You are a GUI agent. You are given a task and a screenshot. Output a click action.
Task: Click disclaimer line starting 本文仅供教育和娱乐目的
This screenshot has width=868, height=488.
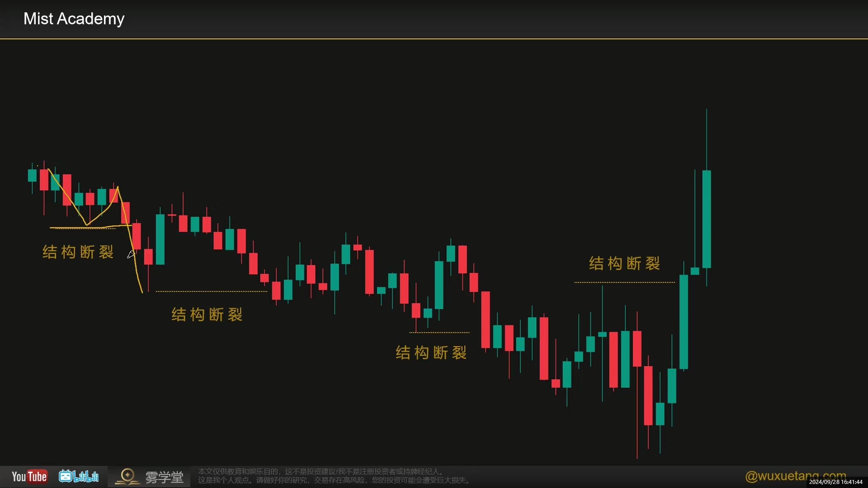pos(322,472)
